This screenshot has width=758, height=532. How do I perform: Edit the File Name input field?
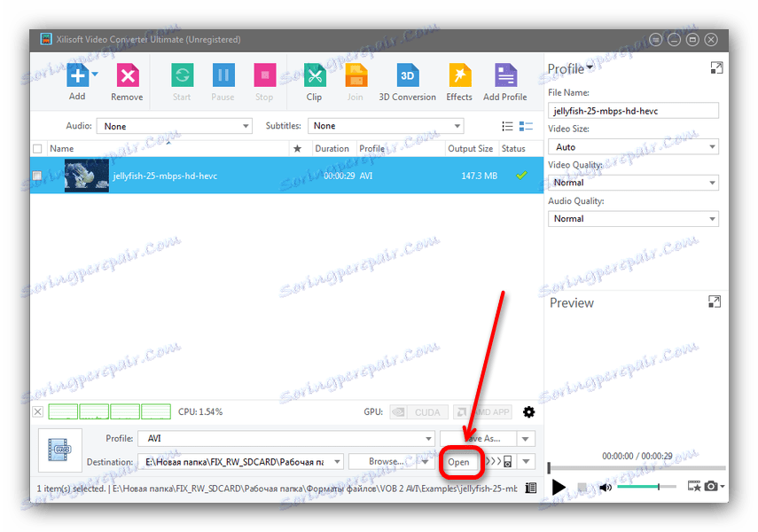633,111
